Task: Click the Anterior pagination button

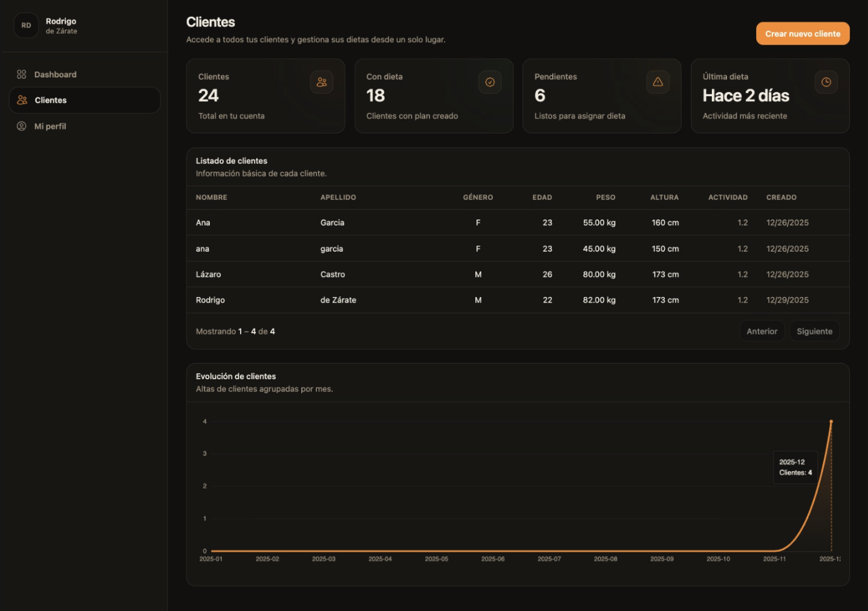Action: (762, 332)
